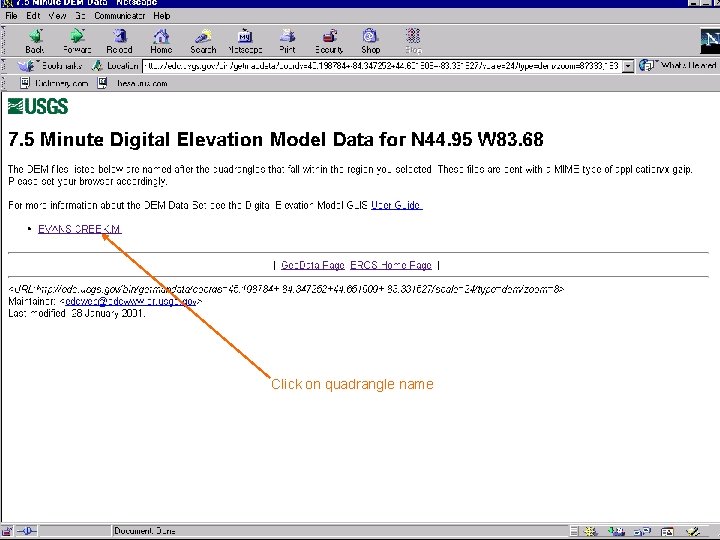Click the Back toolbar button

coord(35,41)
